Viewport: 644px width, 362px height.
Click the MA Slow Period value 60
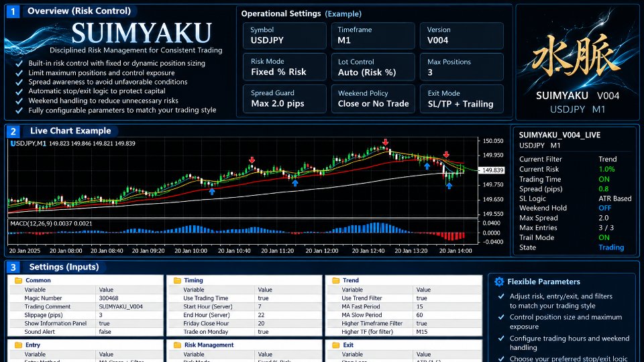419,315
